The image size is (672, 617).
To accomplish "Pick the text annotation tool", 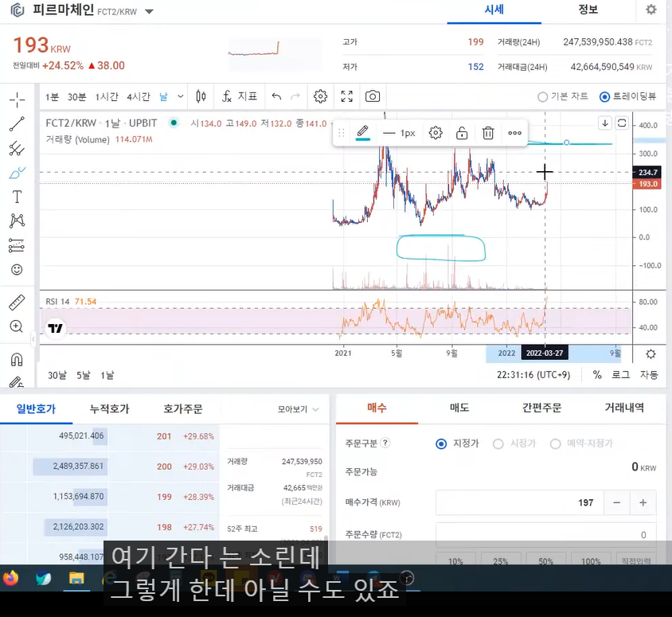I will (17, 197).
